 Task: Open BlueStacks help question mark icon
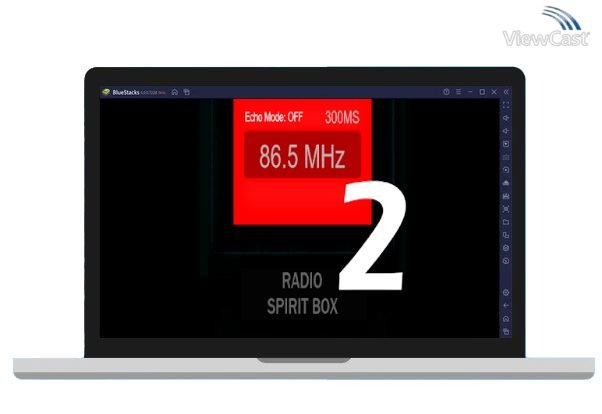[x=446, y=92]
